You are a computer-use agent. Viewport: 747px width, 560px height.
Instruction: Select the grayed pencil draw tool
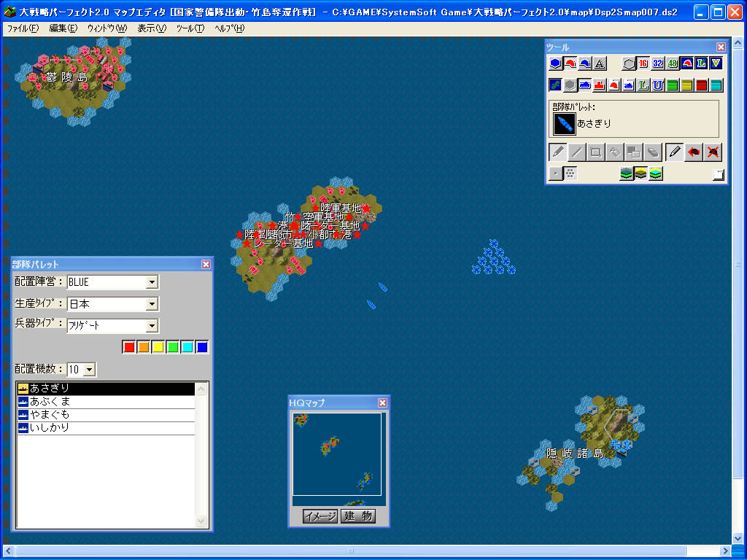click(557, 152)
